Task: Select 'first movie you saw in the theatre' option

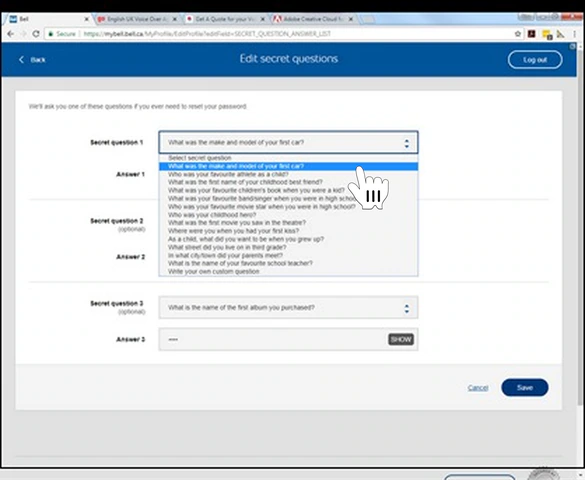Action: pyautogui.click(x=288, y=223)
